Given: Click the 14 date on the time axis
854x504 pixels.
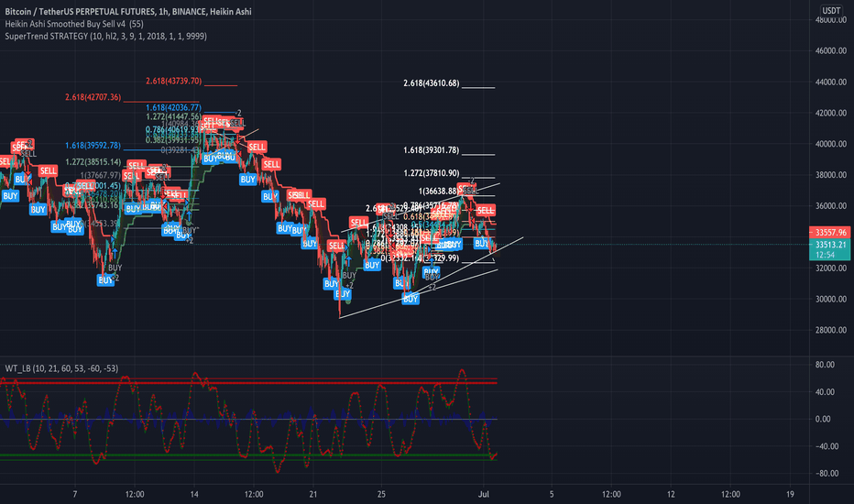Looking at the screenshot, I should click(194, 494).
